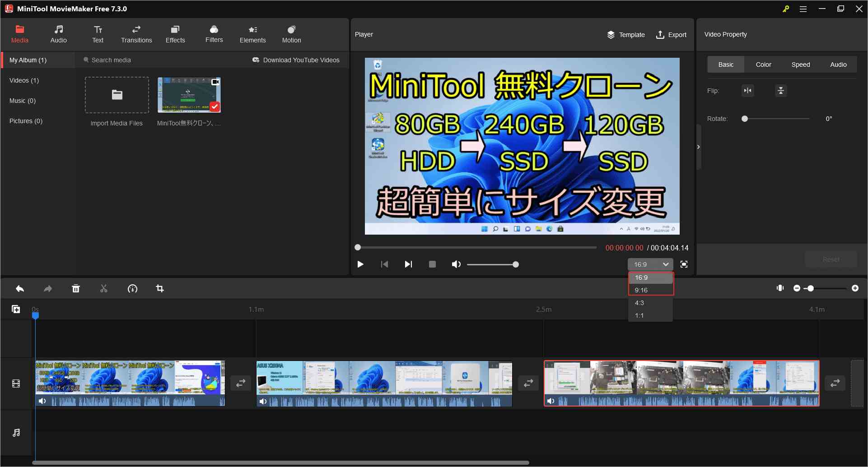Open the Motion tab
Viewport: 868px width, 467px height.
pyautogui.click(x=291, y=34)
